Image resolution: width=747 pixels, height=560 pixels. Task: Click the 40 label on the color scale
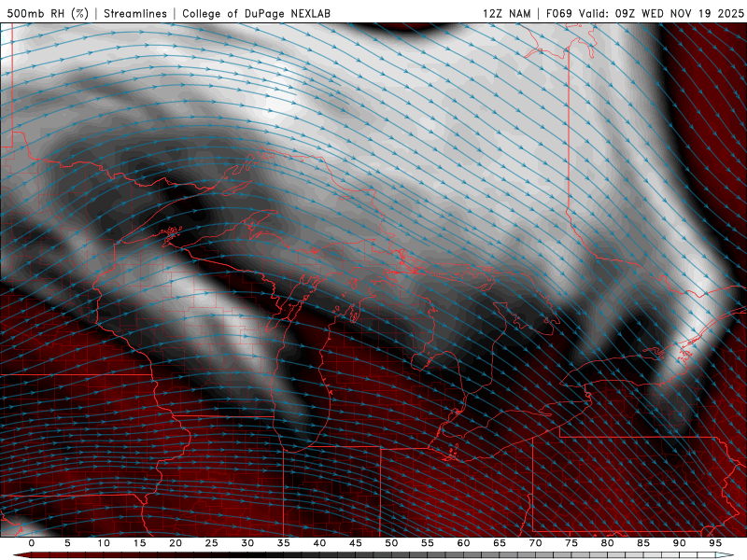tap(319, 543)
